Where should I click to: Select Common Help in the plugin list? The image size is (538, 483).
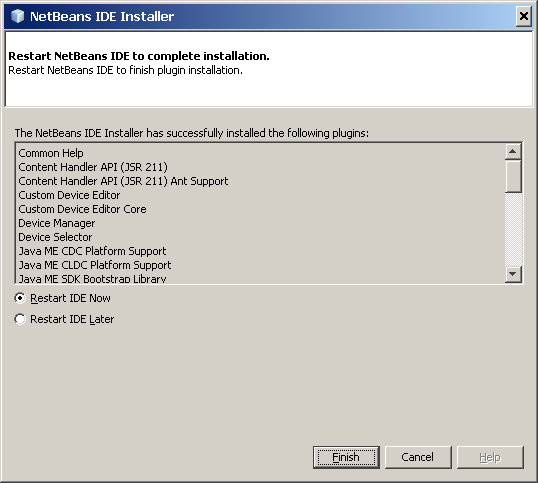51,153
